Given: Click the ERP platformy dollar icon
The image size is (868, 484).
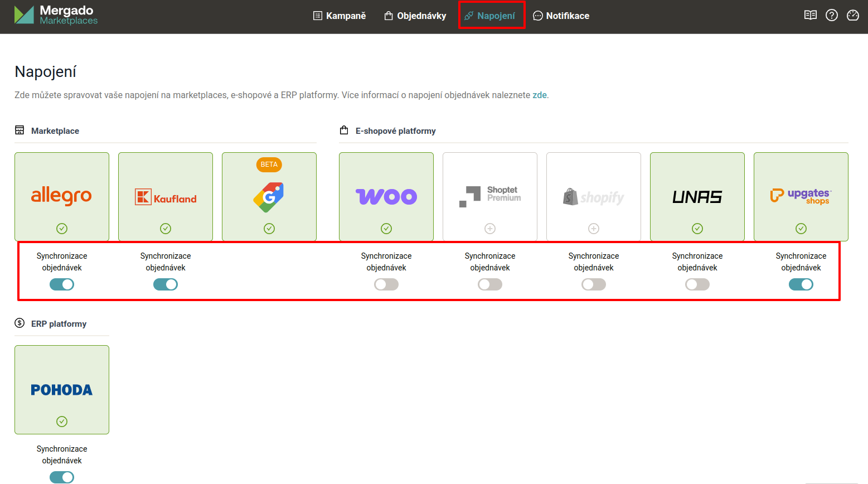Looking at the screenshot, I should click(20, 323).
